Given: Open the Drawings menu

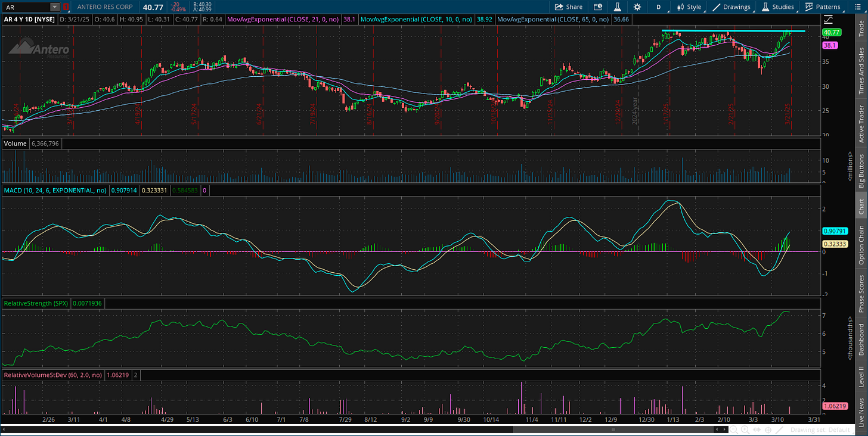Looking at the screenshot, I should coord(731,7).
